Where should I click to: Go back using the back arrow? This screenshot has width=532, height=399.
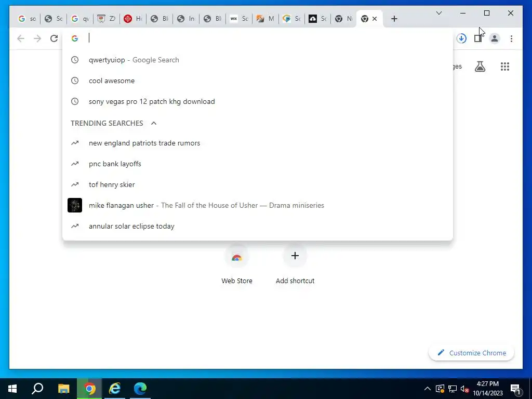(21, 38)
